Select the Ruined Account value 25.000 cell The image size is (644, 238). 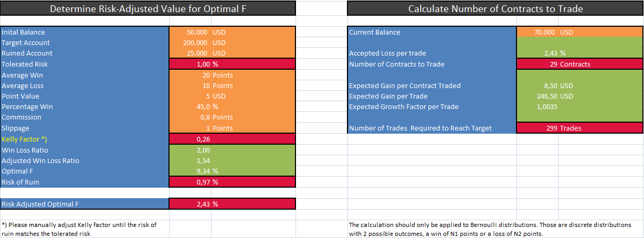coord(233,53)
